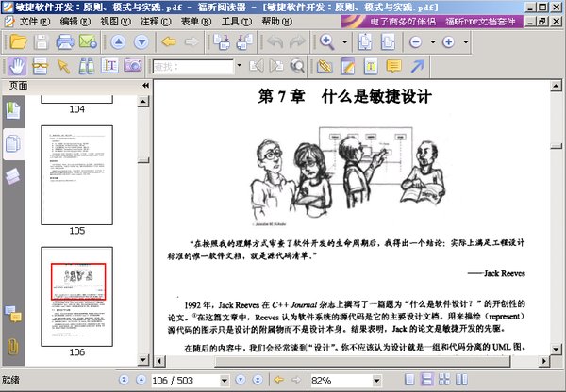
Task: Go to next page in status bar
Action: tap(241, 380)
